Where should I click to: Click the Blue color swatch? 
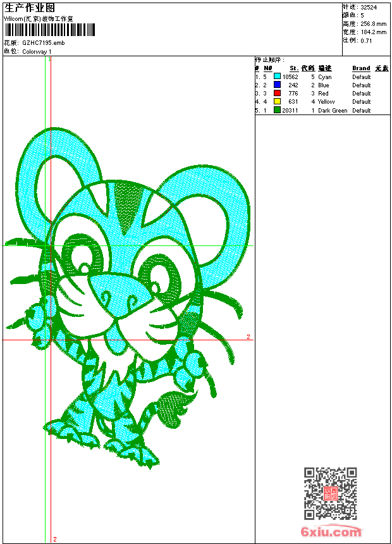coord(277,85)
